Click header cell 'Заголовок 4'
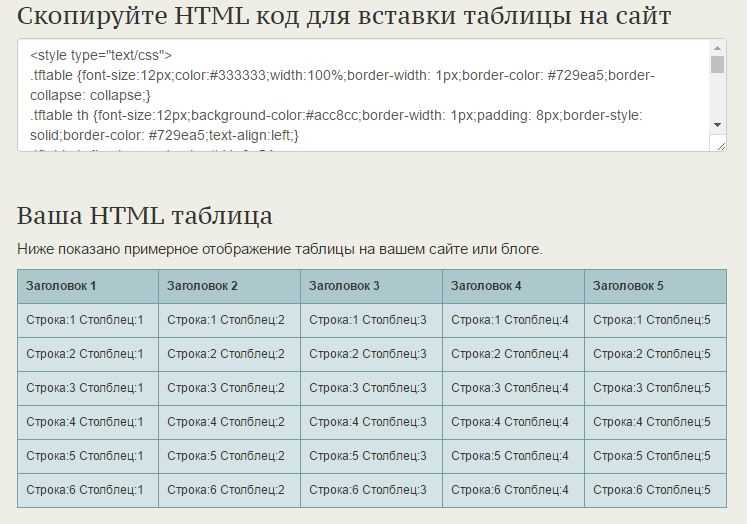 click(x=514, y=286)
